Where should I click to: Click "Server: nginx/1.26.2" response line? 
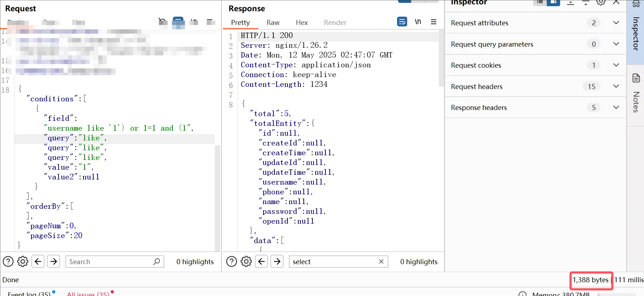284,45
